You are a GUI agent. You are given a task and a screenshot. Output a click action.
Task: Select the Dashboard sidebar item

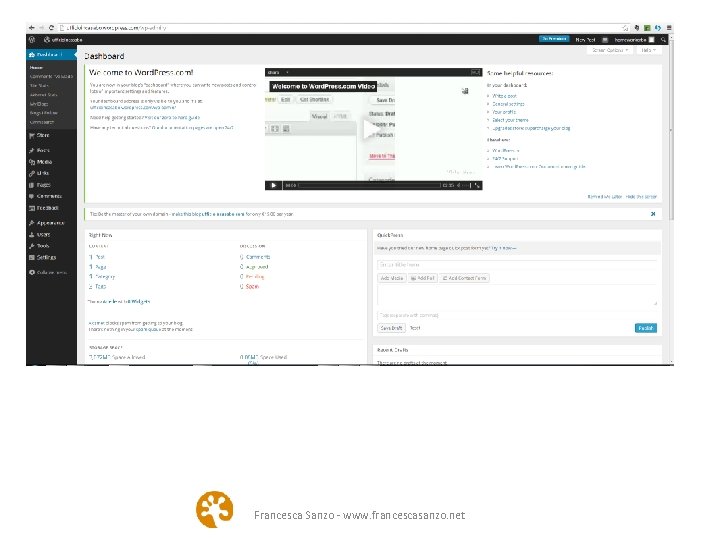51,55
